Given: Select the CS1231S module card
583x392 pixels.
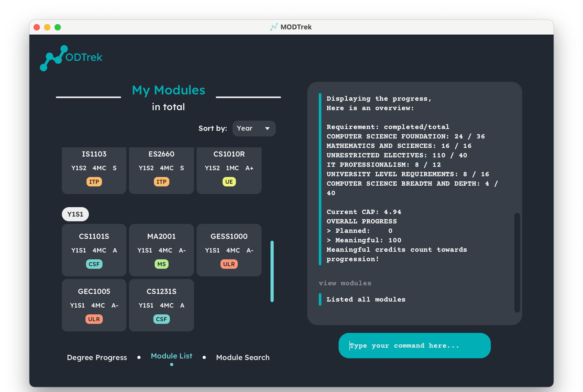Looking at the screenshot, I should point(161,305).
